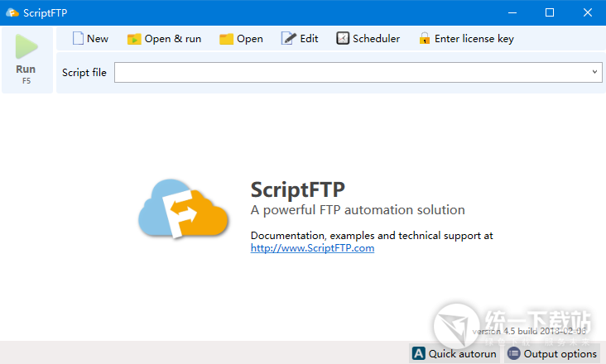
Task: Select the Edit pencil tool
Action: (289, 38)
